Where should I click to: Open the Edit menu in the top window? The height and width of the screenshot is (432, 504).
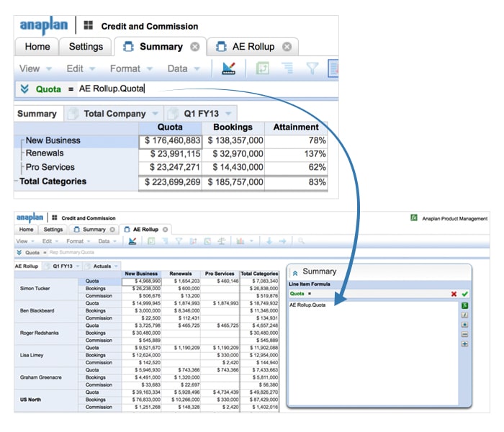point(81,68)
